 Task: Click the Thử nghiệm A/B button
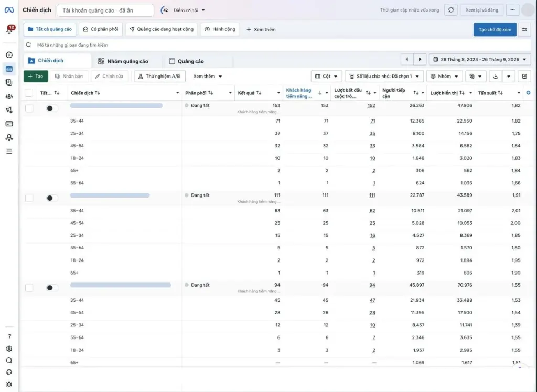[159, 77]
